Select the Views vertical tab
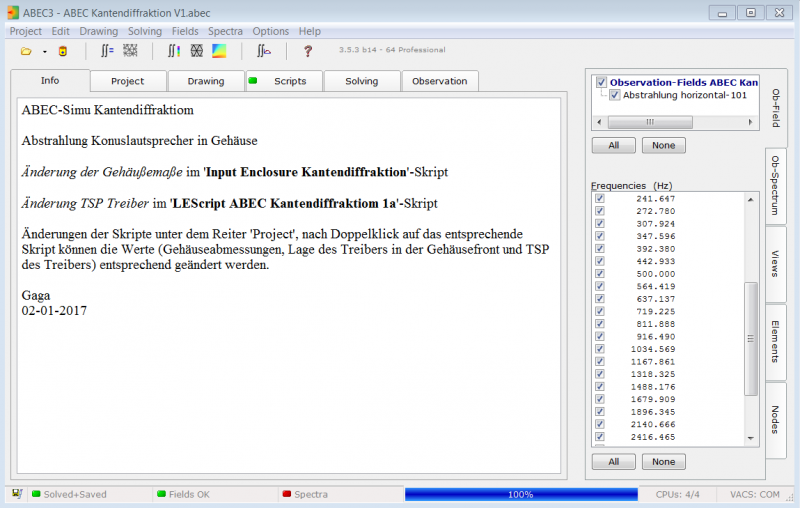 click(775, 264)
